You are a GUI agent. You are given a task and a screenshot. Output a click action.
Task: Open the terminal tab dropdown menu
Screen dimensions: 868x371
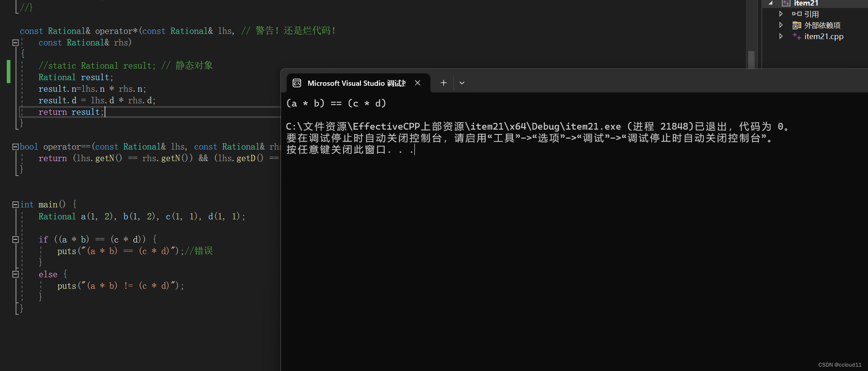point(462,83)
